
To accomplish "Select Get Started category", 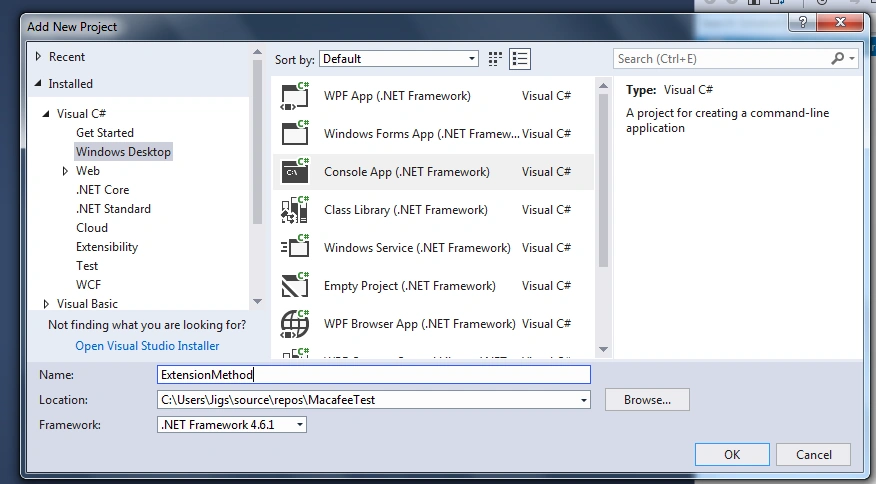I will click(x=105, y=132).
